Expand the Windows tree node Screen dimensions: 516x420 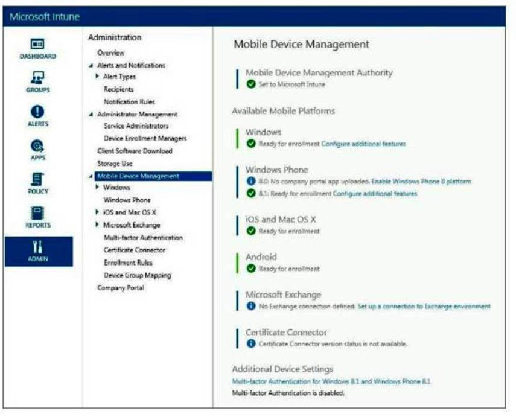97,187
